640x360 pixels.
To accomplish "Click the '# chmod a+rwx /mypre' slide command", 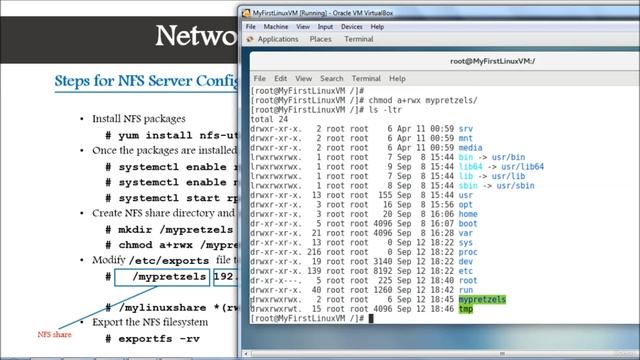I will coord(172,245).
